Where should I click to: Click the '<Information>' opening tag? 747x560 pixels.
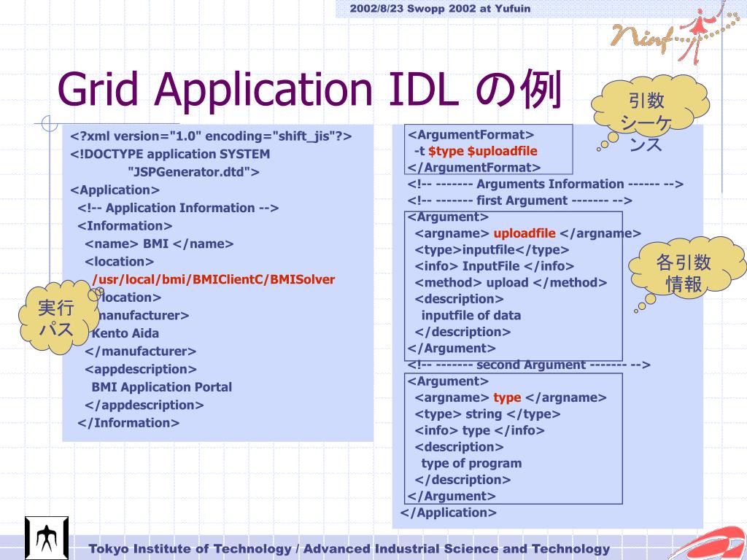click(x=125, y=226)
